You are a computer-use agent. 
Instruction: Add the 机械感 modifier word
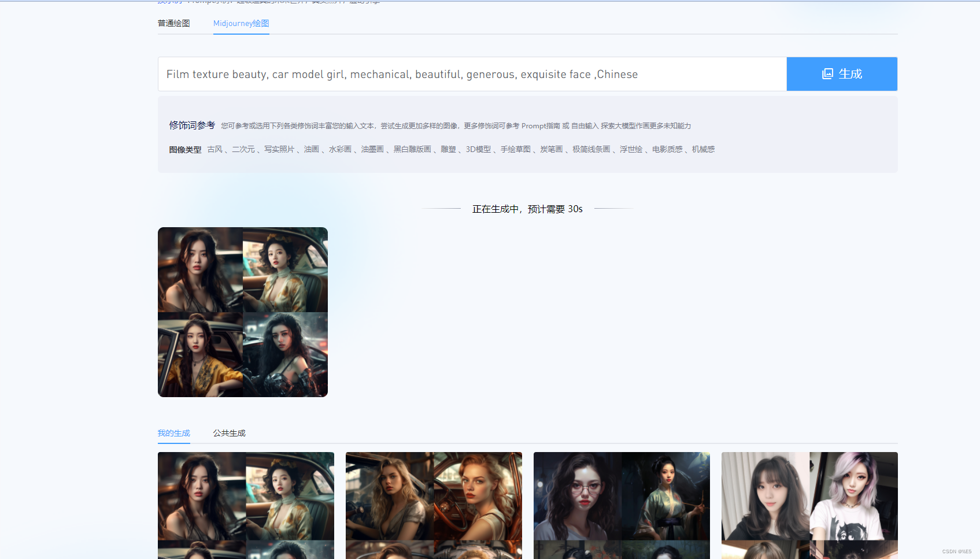point(703,149)
